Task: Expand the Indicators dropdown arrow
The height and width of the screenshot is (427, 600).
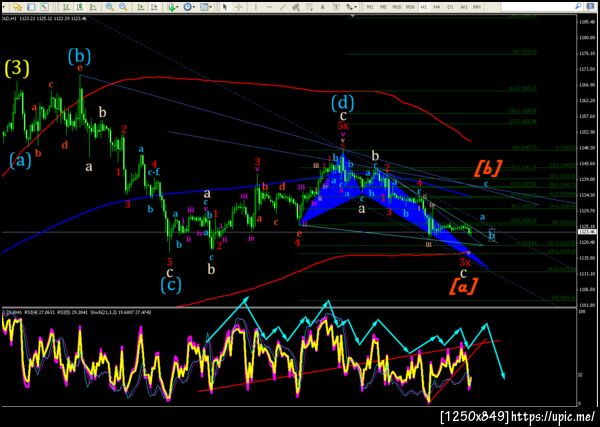Action: tap(178, 7)
